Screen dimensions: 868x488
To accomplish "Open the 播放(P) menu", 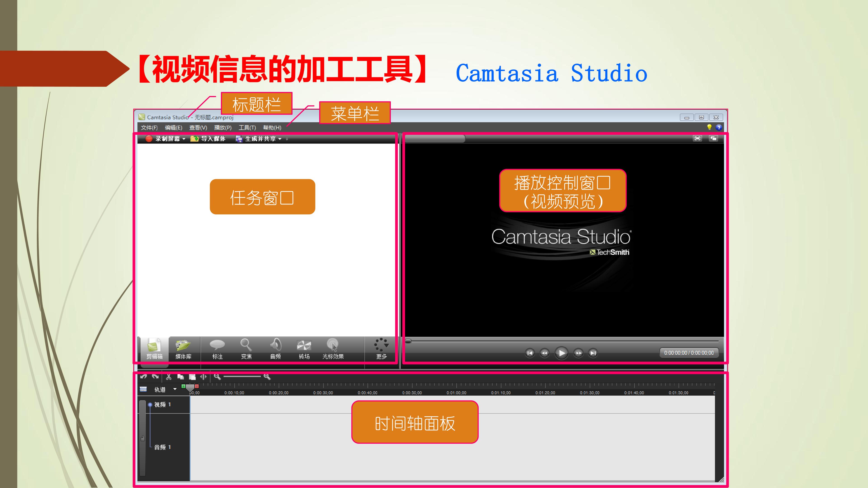I will pyautogui.click(x=223, y=128).
